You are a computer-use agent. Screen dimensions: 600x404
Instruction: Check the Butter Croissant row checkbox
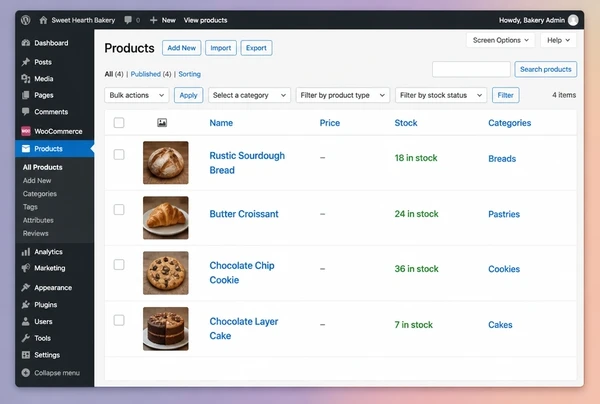[119, 210]
